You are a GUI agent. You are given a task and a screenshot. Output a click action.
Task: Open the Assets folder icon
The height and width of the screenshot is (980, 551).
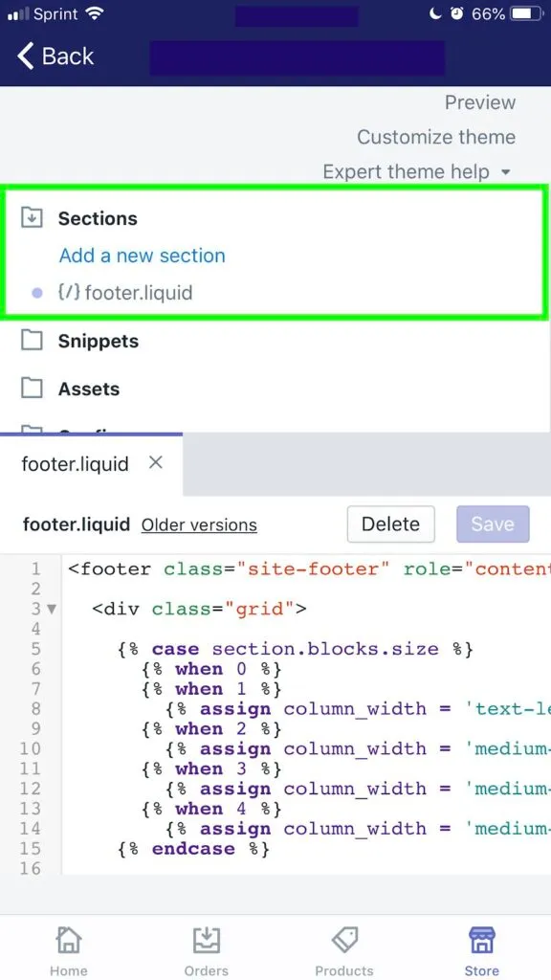[32, 389]
